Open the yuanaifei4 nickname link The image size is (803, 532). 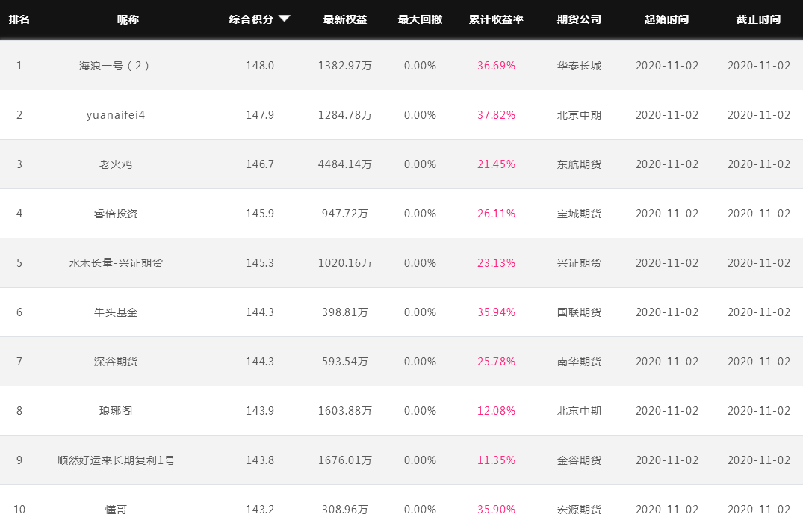[x=116, y=115]
